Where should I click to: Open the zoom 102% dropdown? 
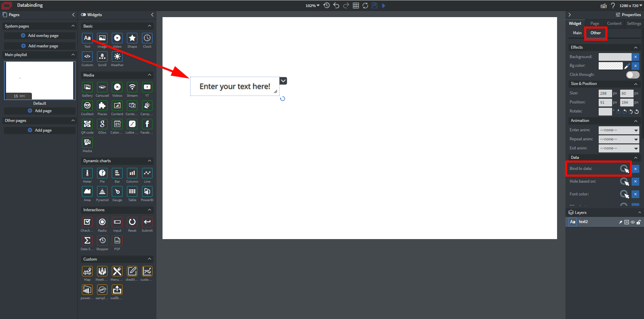312,6
